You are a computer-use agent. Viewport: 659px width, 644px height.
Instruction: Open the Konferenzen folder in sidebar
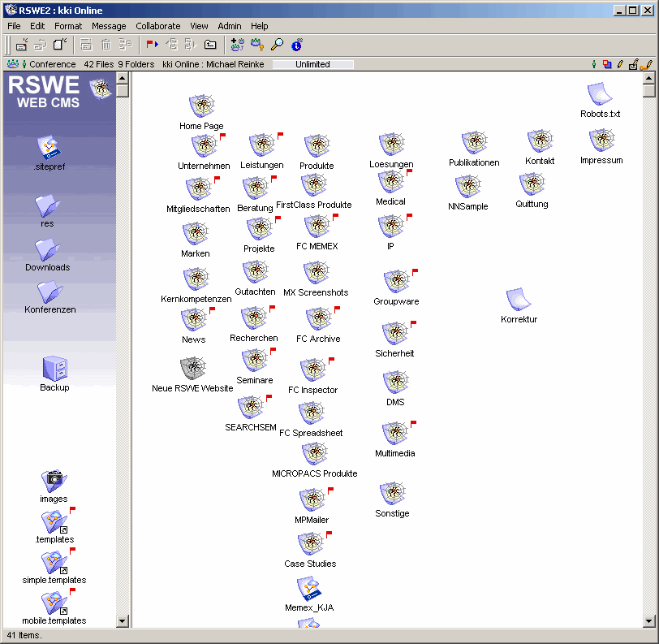coord(50,292)
